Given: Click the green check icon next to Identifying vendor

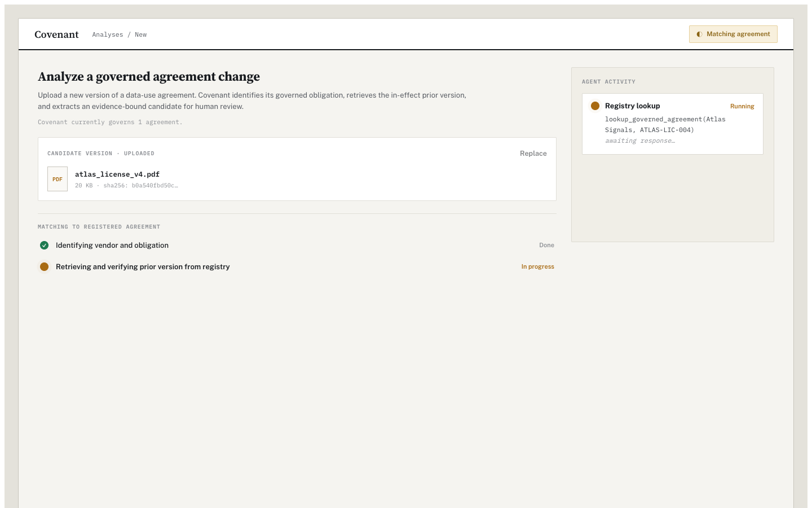Looking at the screenshot, I should point(45,245).
